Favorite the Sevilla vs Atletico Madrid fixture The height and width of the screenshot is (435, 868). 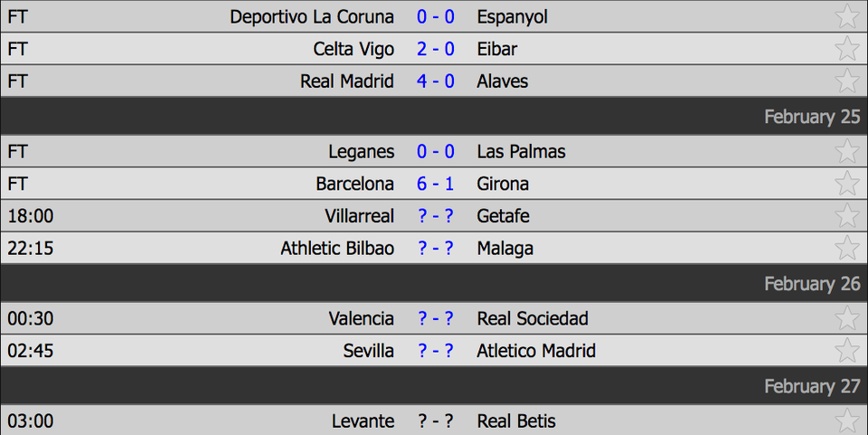point(846,351)
